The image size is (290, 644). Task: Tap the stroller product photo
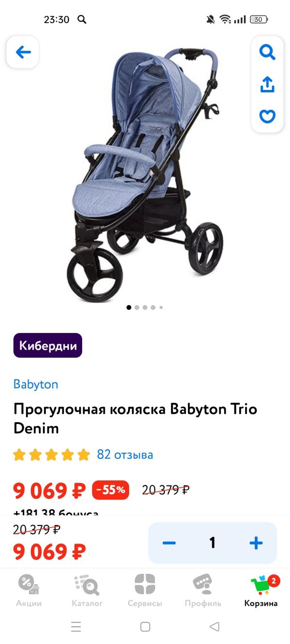[x=145, y=174]
